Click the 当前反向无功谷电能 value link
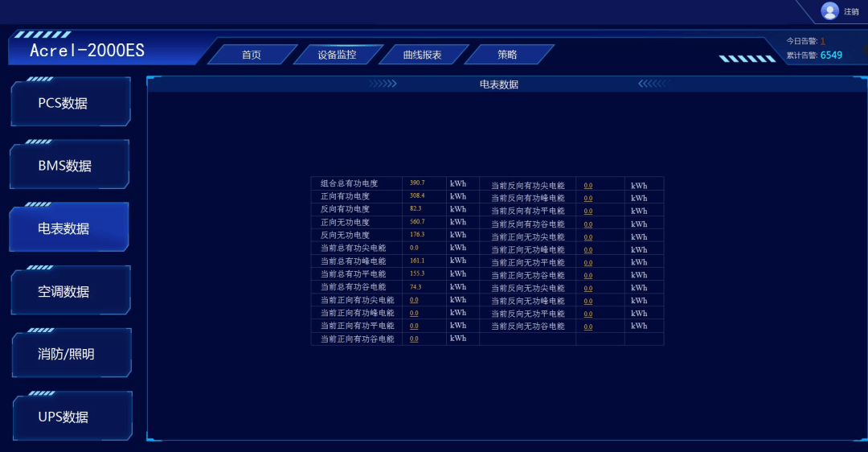Image resolution: width=868 pixels, height=452 pixels. pyautogui.click(x=588, y=327)
